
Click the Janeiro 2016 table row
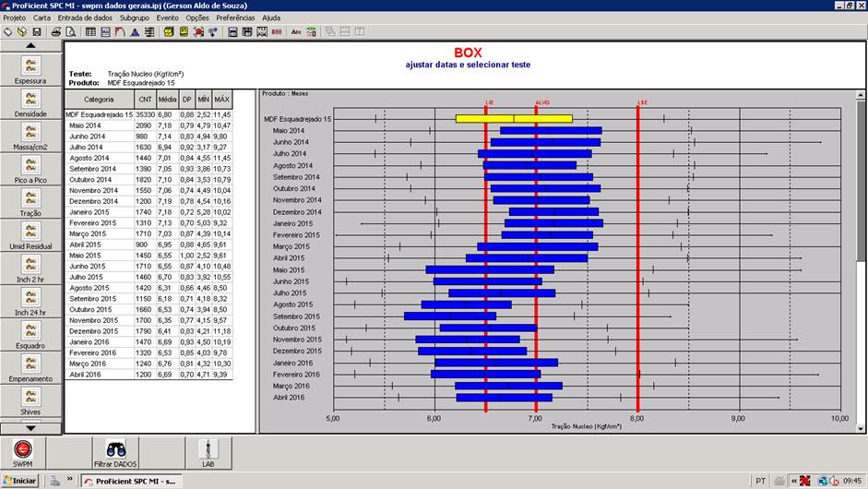click(149, 342)
